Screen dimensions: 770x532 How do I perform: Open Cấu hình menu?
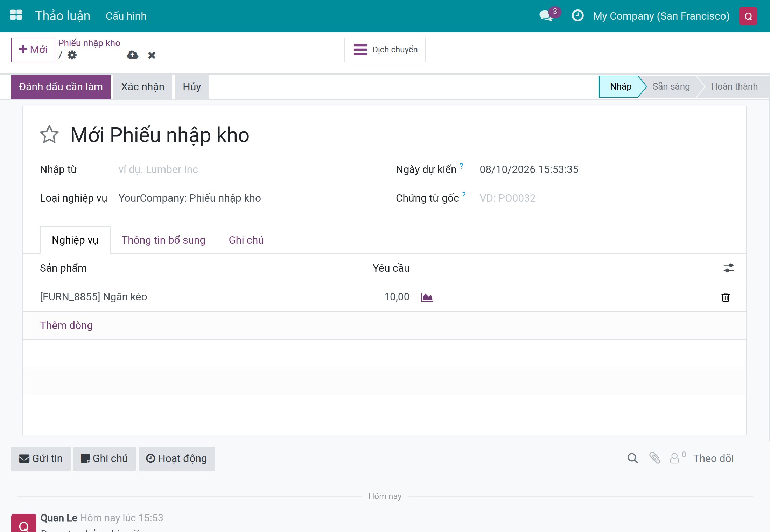126,16
